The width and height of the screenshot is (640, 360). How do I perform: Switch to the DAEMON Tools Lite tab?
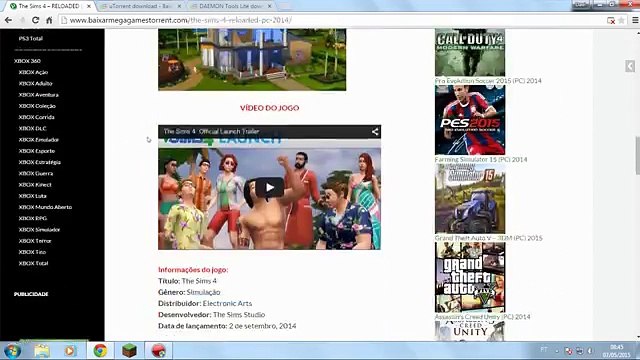[231, 6]
